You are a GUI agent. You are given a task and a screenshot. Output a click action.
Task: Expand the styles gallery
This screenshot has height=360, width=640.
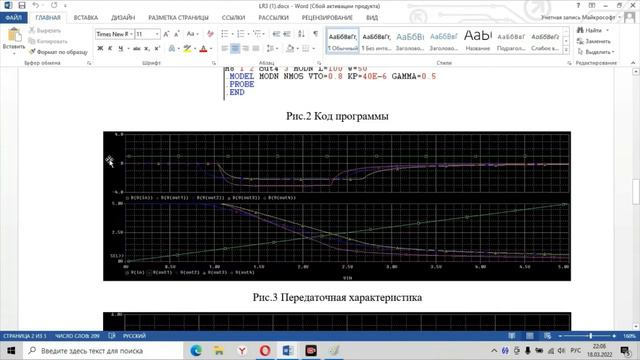pyautogui.click(x=566, y=50)
